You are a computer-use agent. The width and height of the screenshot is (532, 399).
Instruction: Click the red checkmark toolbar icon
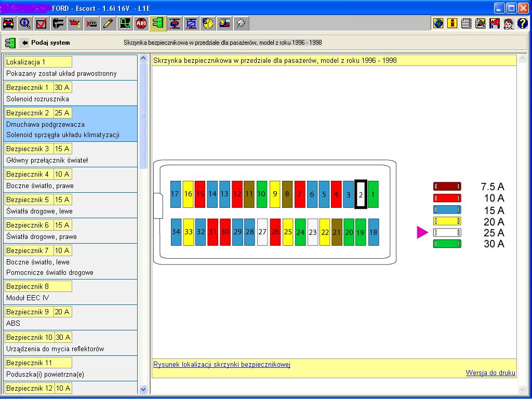click(42, 23)
